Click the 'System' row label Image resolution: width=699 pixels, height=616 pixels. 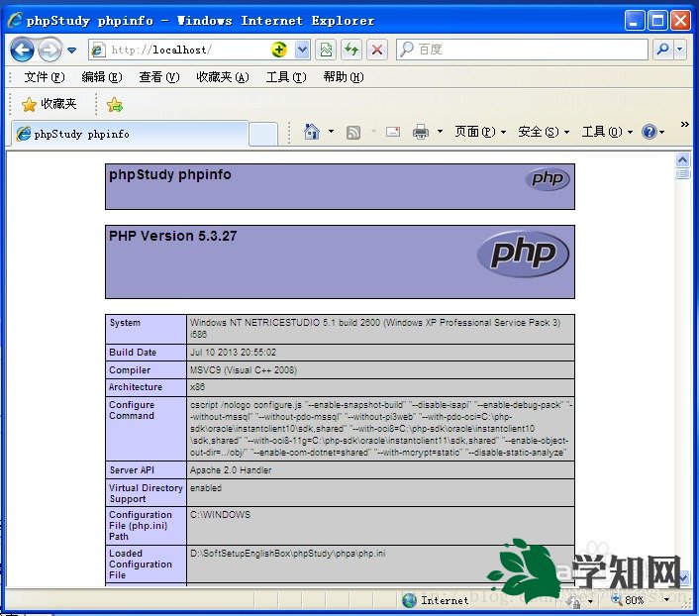coord(125,323)
